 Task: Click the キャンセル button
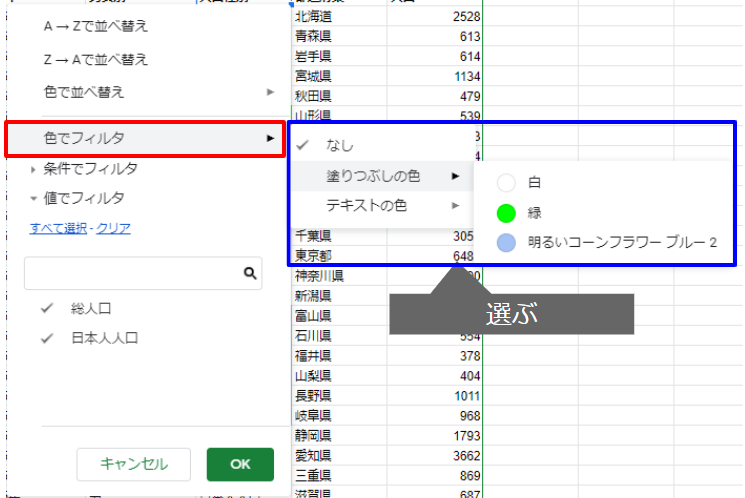(134, 464)
